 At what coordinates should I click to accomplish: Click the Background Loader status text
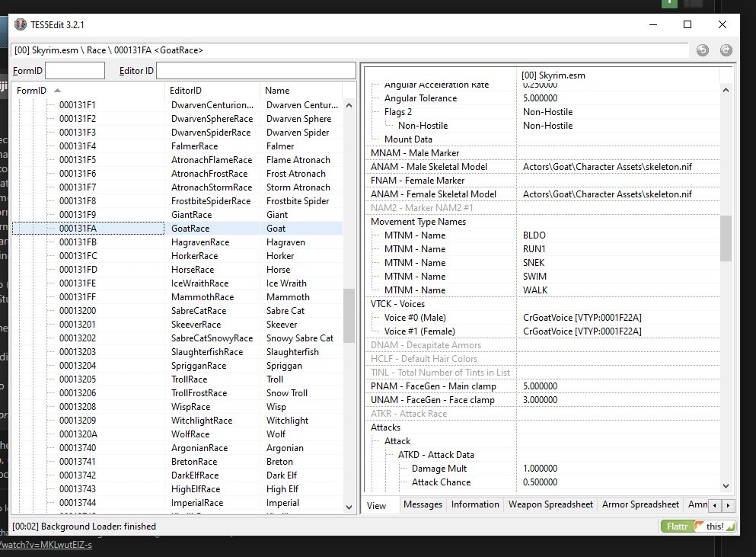point(84,526)
